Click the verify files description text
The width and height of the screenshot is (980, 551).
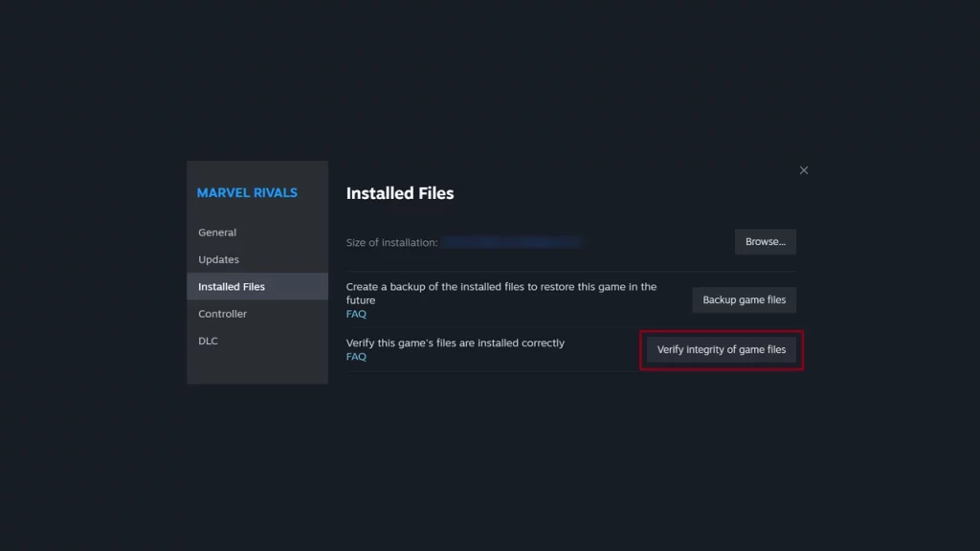click(455, 343)
